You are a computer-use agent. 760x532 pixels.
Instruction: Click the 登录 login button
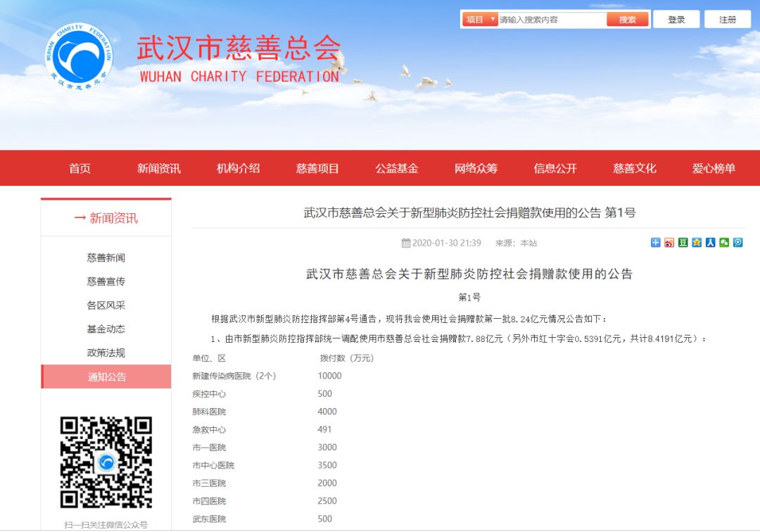point(676,20)
